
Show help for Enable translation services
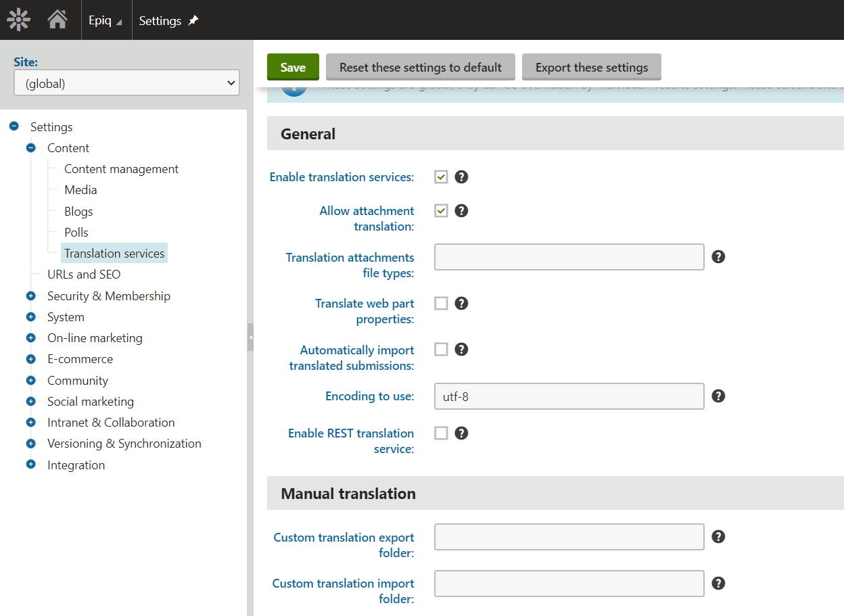click(x=461, y=177)
